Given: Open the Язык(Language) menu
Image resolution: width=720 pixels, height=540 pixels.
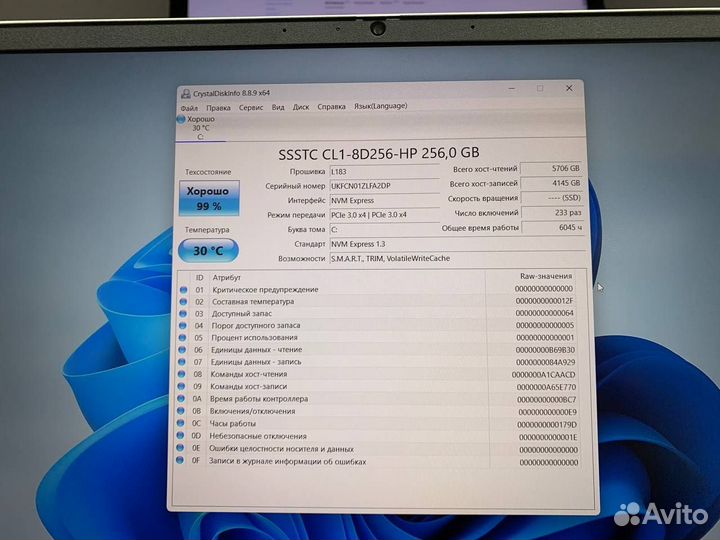Looking at the screenshot, I should (380, 106).
